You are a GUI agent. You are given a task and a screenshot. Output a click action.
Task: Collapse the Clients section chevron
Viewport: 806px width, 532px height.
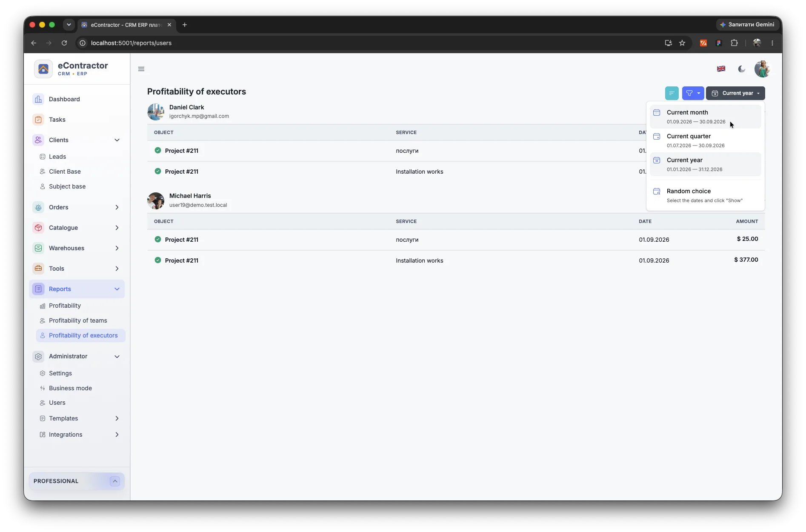pos(117,140)
